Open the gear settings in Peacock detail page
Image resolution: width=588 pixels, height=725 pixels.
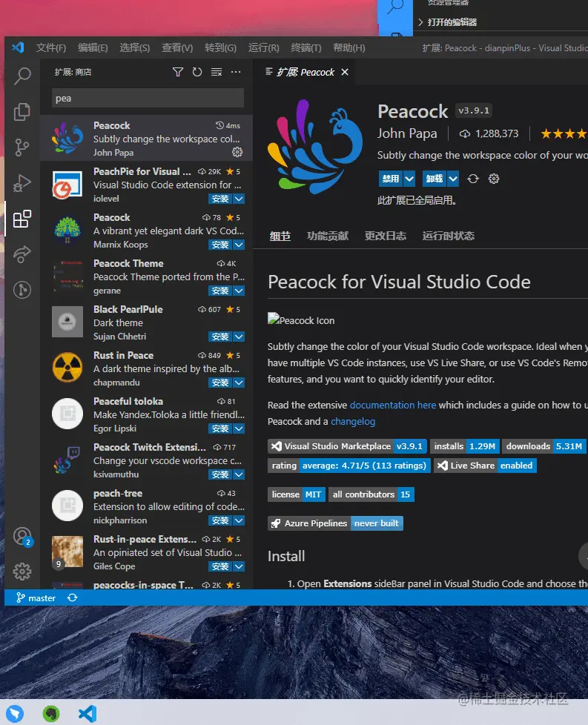point(494,179)
